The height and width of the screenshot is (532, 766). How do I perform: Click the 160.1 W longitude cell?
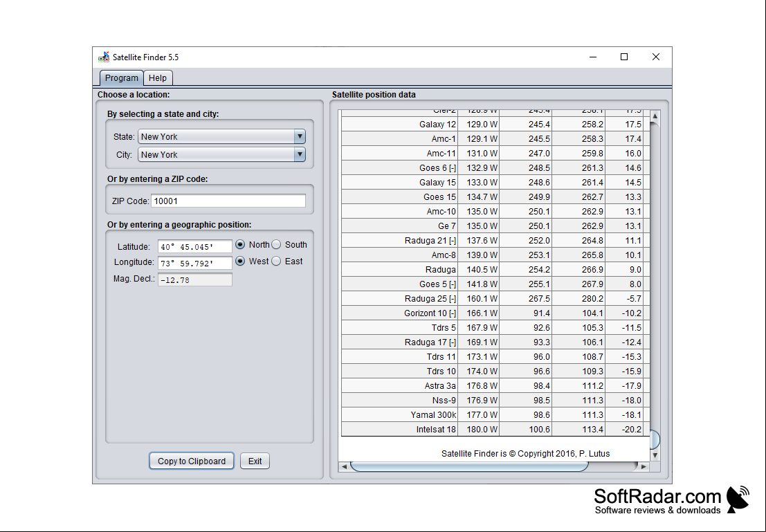click(x=479, y=299)
